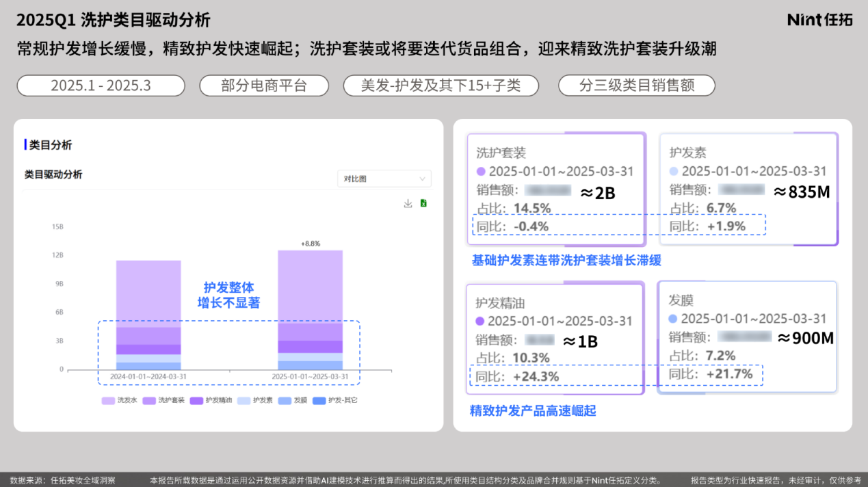
Task: Click the 2025Q1 洗护类目驱动分析 slide title
Action: [x=114, y=20]
